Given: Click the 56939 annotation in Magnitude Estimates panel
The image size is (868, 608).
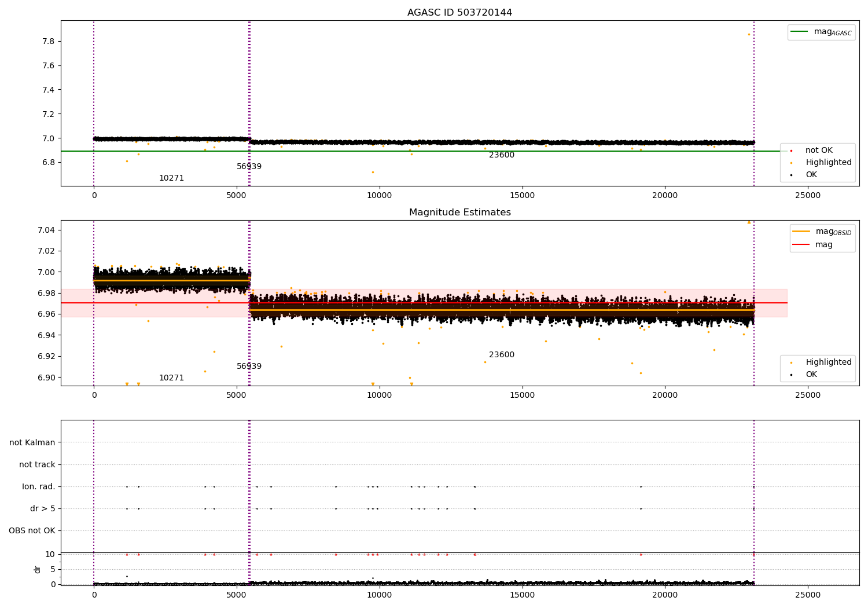Looking at the screenshot, I should point(249,367).
